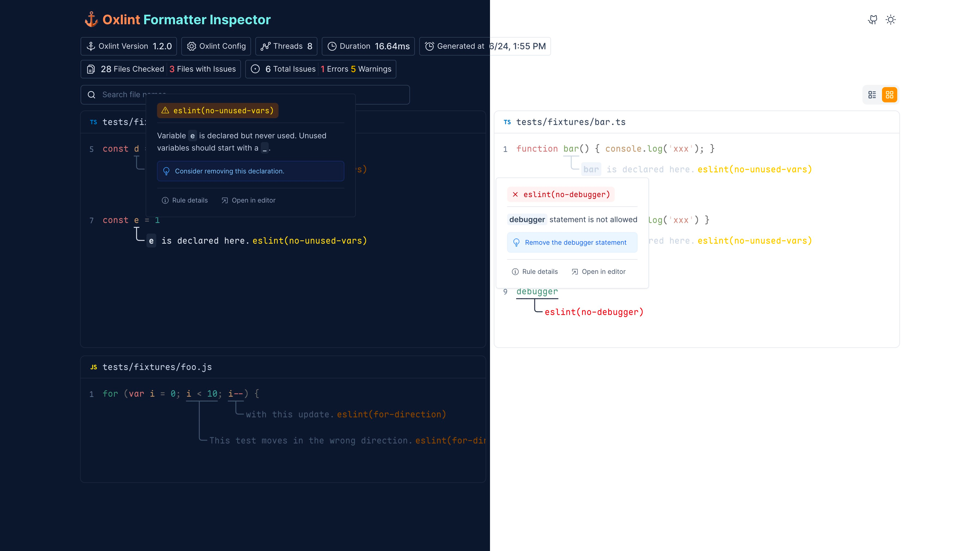Click lightbulb icon in no-debugger popup

pyautogui.click(x=516, y=243)
